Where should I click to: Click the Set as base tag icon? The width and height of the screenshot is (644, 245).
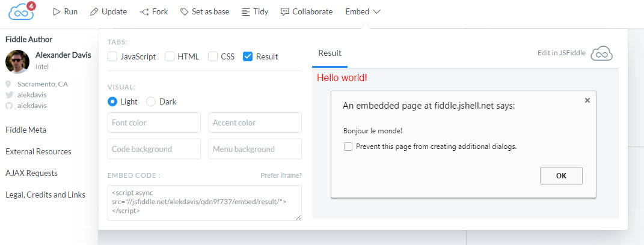pos(185,12)
